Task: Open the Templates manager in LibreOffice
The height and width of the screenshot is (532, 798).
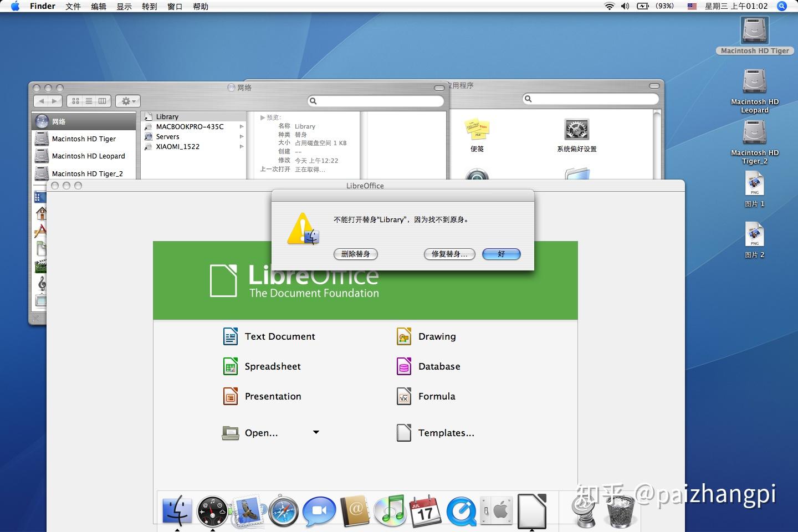Action: pyautogui.click(x=436, y=433)
